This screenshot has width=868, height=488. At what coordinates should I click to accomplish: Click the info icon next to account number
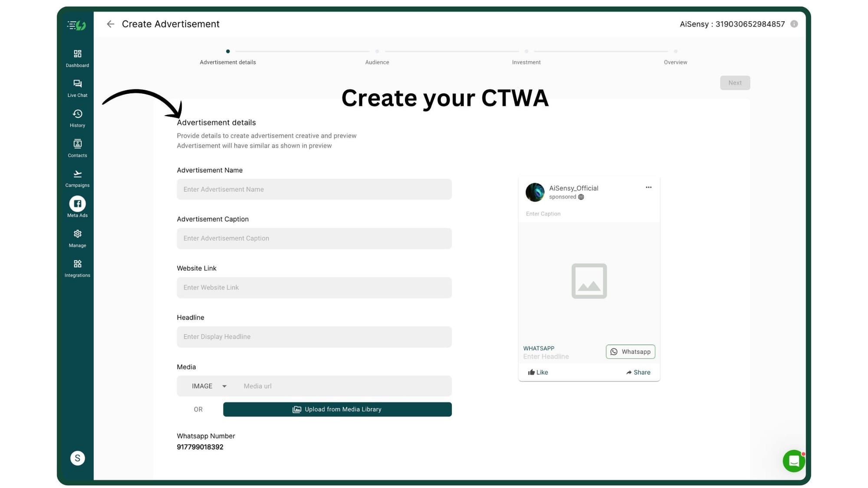coord(794,24)
